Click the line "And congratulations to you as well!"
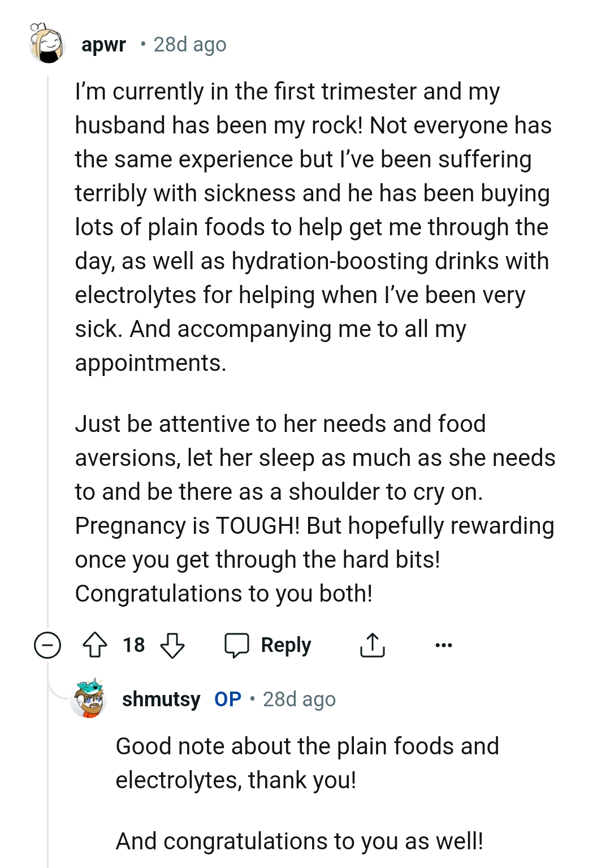Screen dimensions: 610x868 300,841
